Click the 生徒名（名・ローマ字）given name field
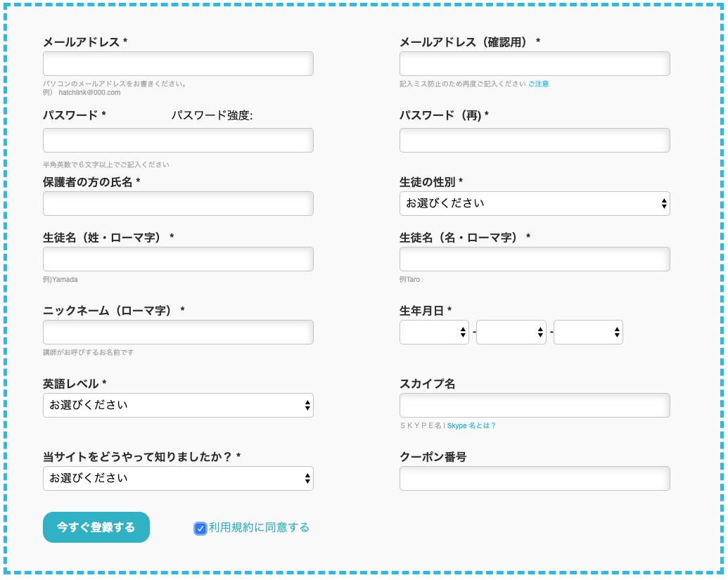 pos(534,259)
